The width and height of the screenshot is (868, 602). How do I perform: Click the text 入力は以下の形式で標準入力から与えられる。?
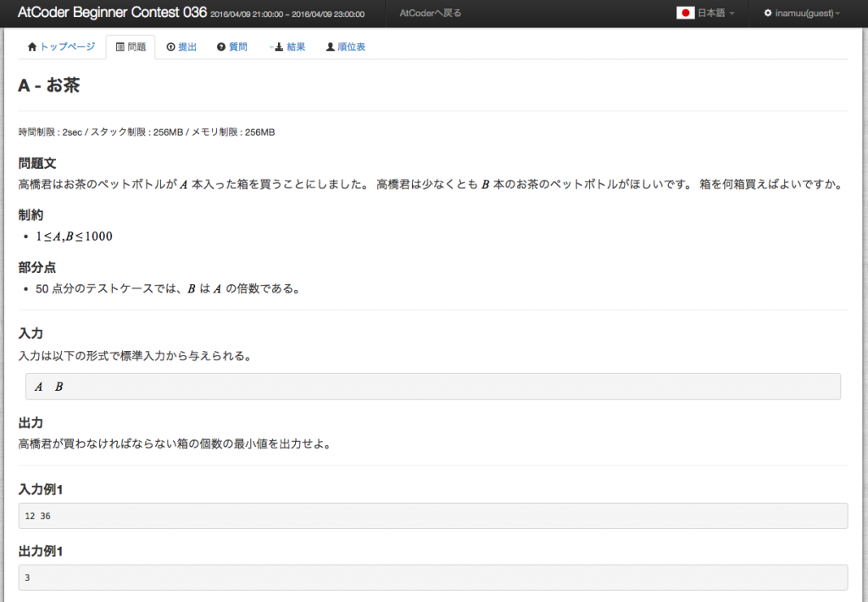tap(136, 355)
